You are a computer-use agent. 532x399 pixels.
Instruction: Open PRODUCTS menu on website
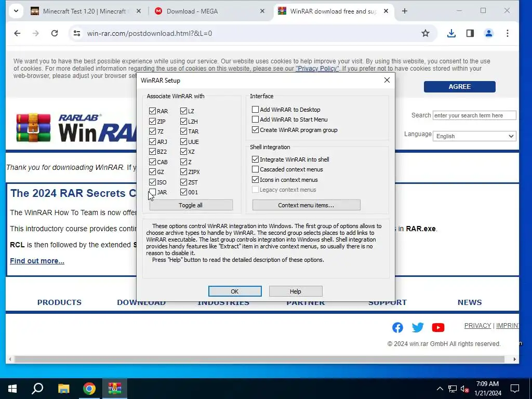pyautogui.click(x=59, y=302)
